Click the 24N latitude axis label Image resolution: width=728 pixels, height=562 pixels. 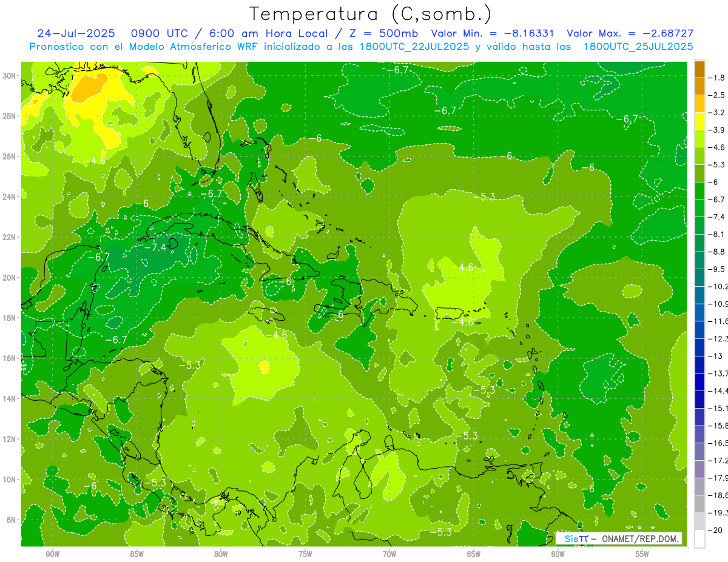[10, 197]
